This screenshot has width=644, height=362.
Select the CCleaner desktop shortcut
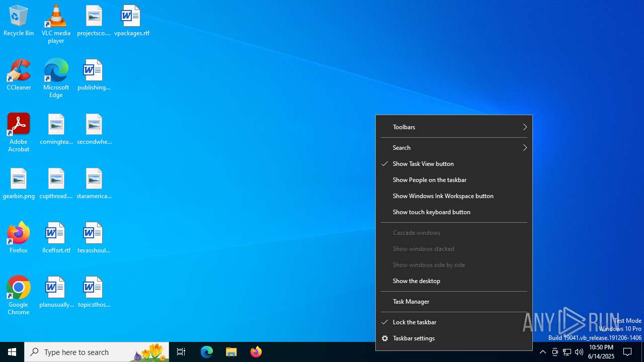(19, 75)
